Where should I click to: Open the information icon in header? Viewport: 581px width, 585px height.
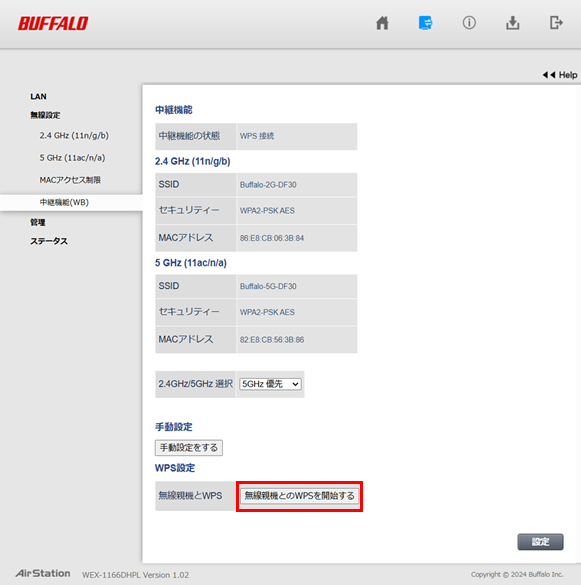(x=469, y=23)
